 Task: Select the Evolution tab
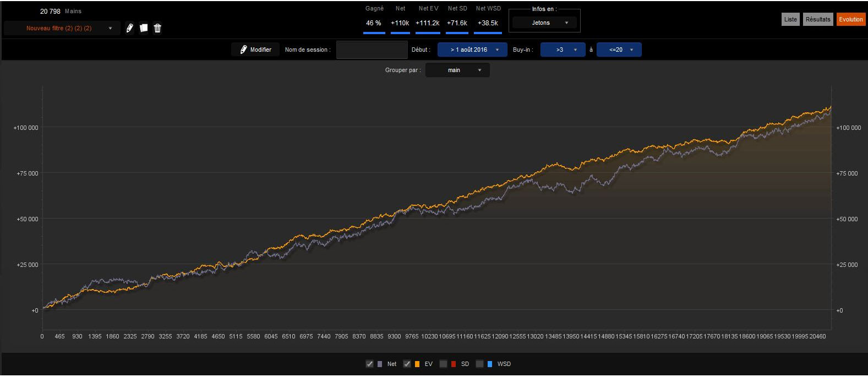pos(850,19)
